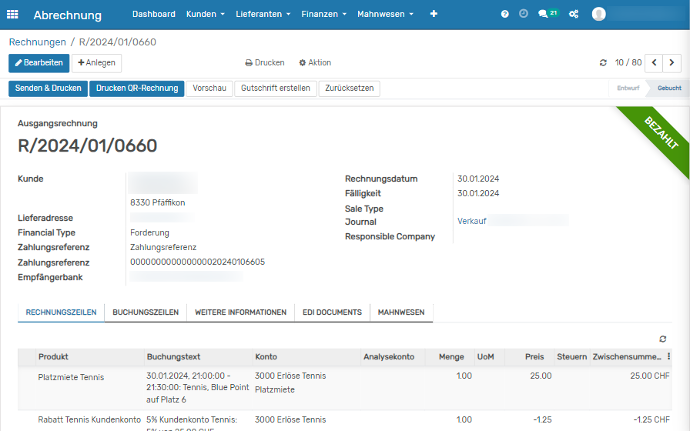Image resolution: width=690 pixels, height=431 pixels.
Task: Click refresh icon beside record counter
Action: click(603, 62)
